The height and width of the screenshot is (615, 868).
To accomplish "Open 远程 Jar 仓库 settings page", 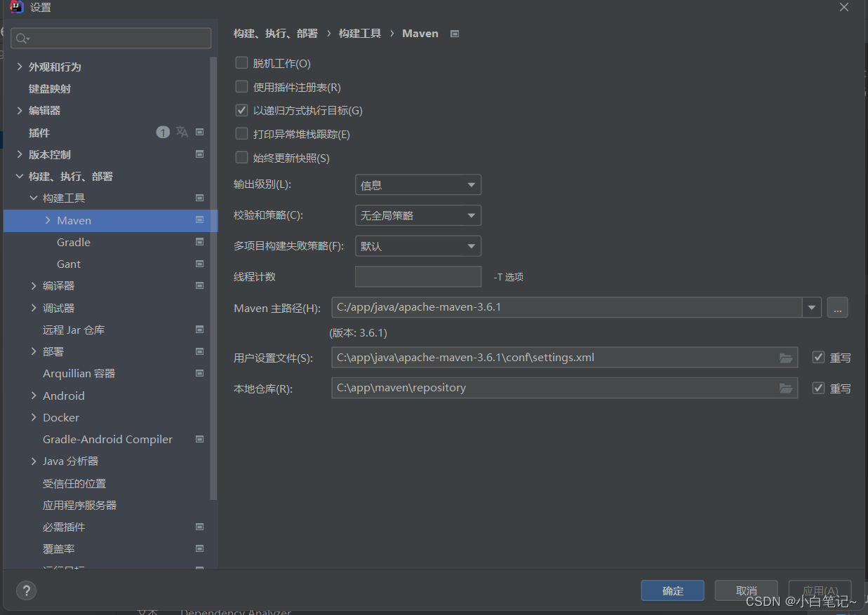I will 74,330.
